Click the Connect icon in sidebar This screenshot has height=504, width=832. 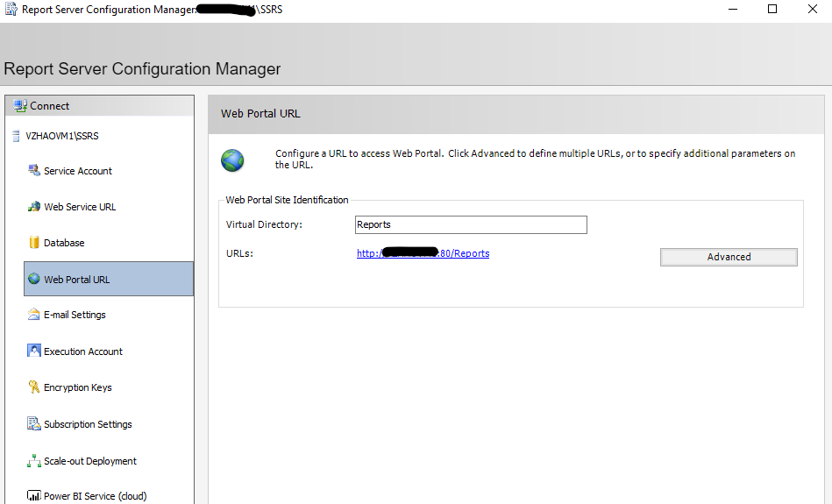20,105
